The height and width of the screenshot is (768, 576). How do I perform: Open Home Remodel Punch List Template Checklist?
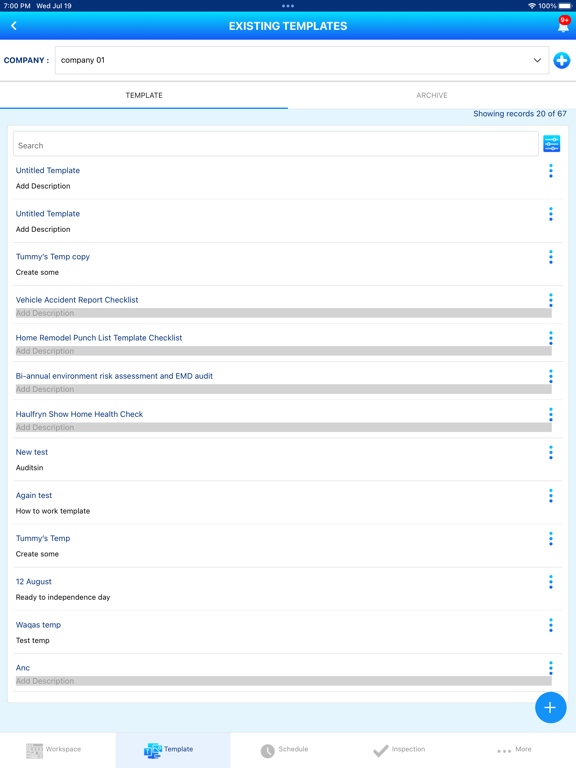tap(99, 338)
